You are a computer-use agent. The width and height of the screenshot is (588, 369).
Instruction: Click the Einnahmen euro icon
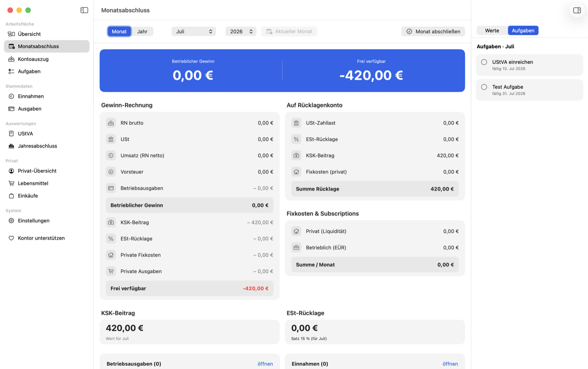(11, 96)
